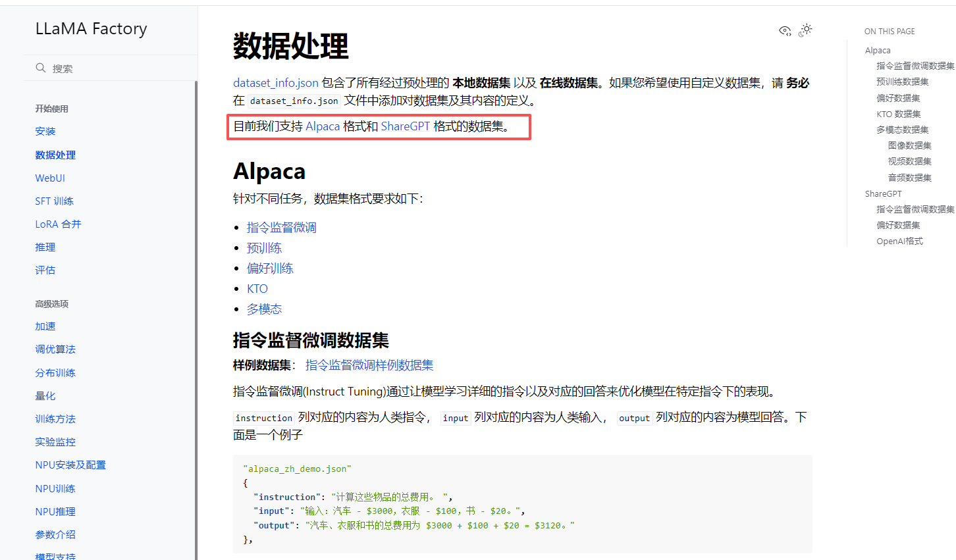This screenshot has width=956, height=560.
Task: Open the LLaMA Factory home title
Action: tap(92, 29)
